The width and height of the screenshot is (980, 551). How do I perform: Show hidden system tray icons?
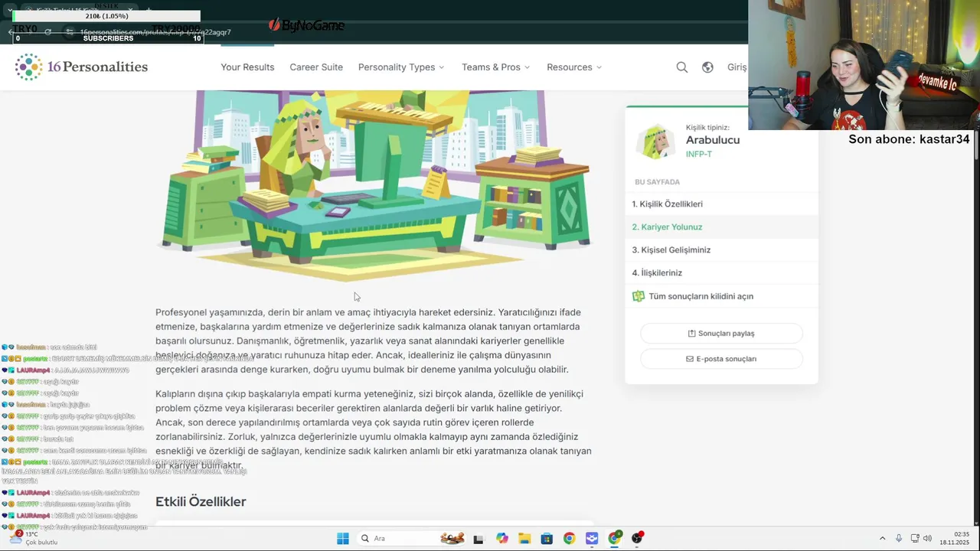point(882,539)
